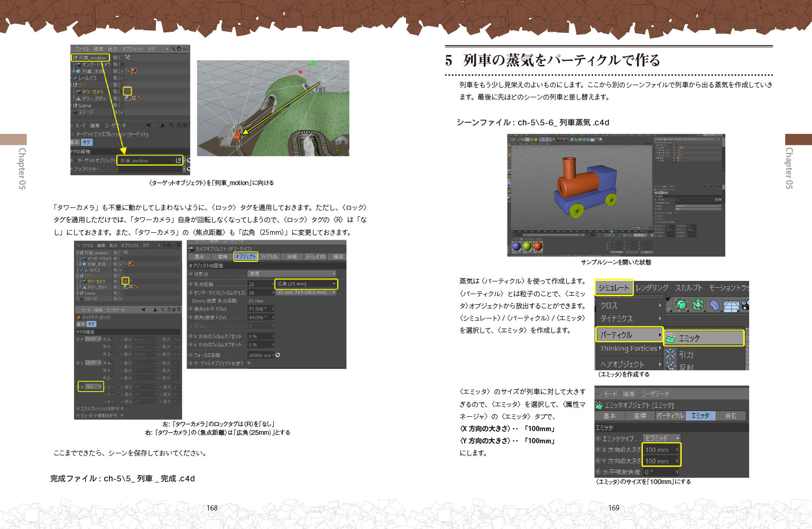Click the ロックタグ [ロック] header icon

(x=79, y=317)
